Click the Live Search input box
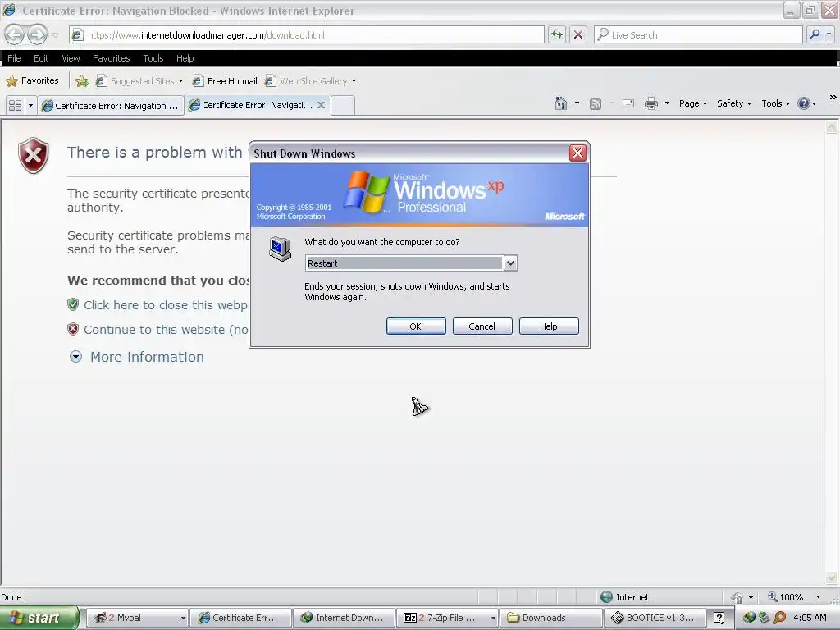 coord(698,34)
